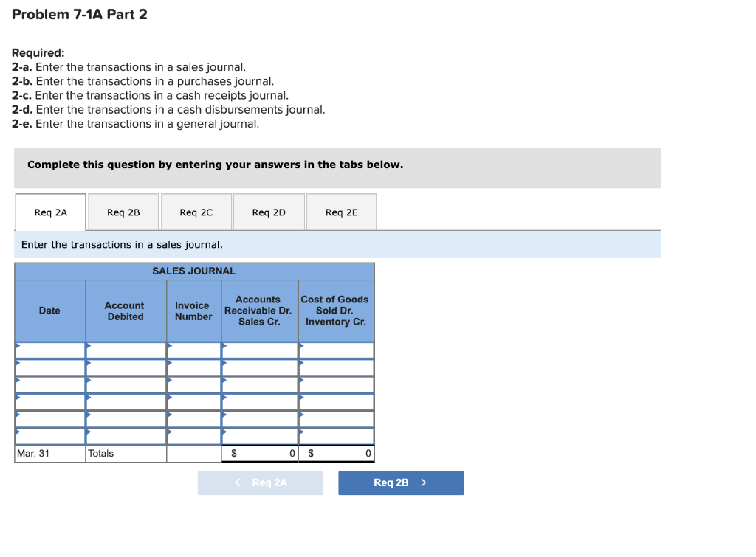Image resolution: width=756 pixels, height=557 pixels.
Task: Open the Account Debited prompt in first row
Action: (x=87, y=347)
